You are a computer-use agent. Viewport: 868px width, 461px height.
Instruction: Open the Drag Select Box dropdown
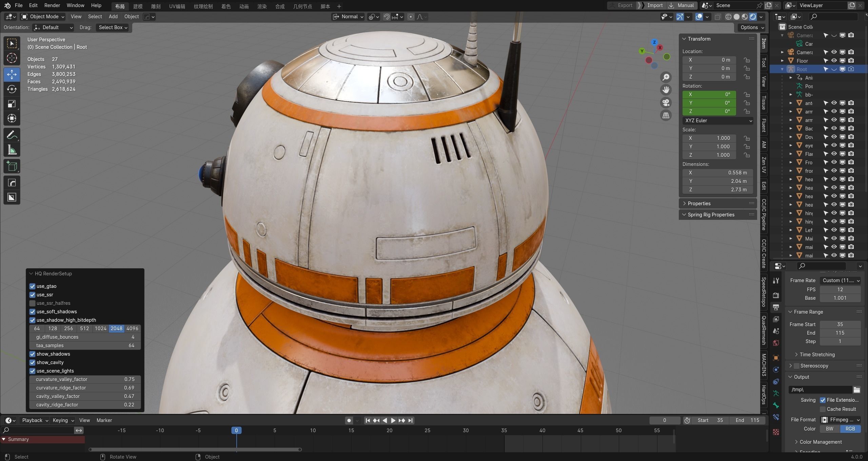coord(113,27)
